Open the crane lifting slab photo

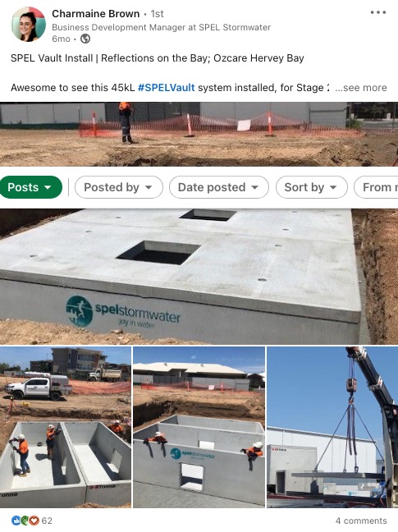click(332, 427)
